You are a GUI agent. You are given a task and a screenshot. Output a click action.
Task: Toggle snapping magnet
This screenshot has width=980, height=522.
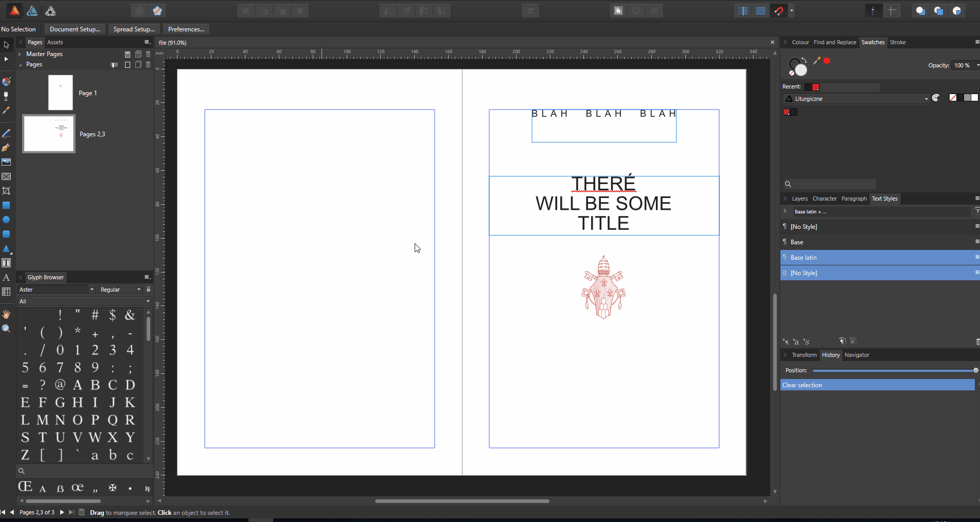tap(779, 11)
